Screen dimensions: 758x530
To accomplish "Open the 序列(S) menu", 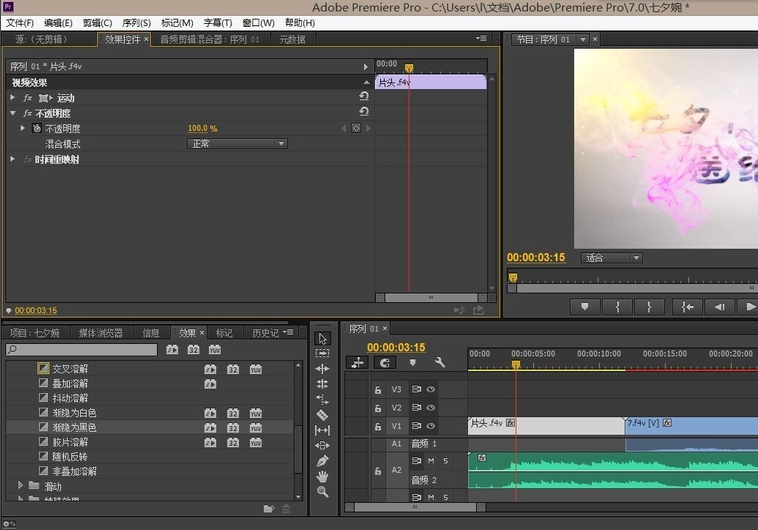I will [136, 23].
